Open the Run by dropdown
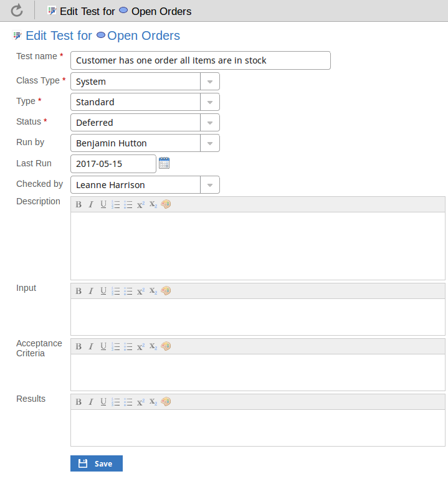448x479 pixels. [x=210, y=143]
